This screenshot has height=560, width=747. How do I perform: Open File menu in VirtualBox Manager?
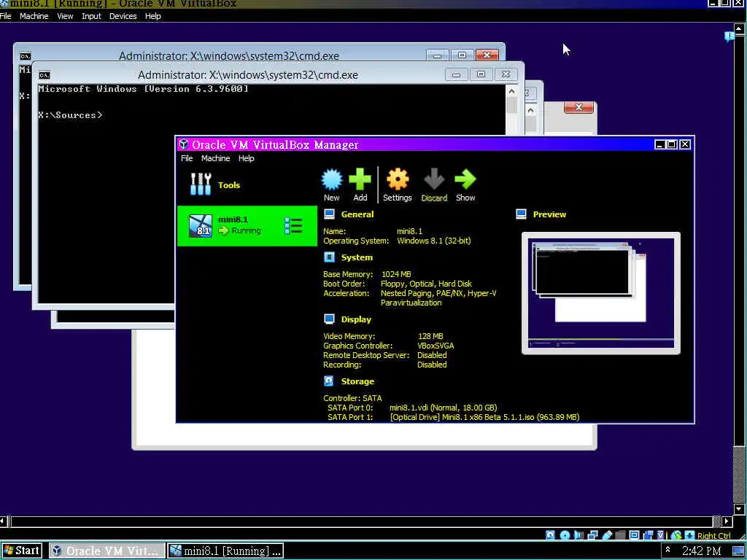(x=187, y=158)
